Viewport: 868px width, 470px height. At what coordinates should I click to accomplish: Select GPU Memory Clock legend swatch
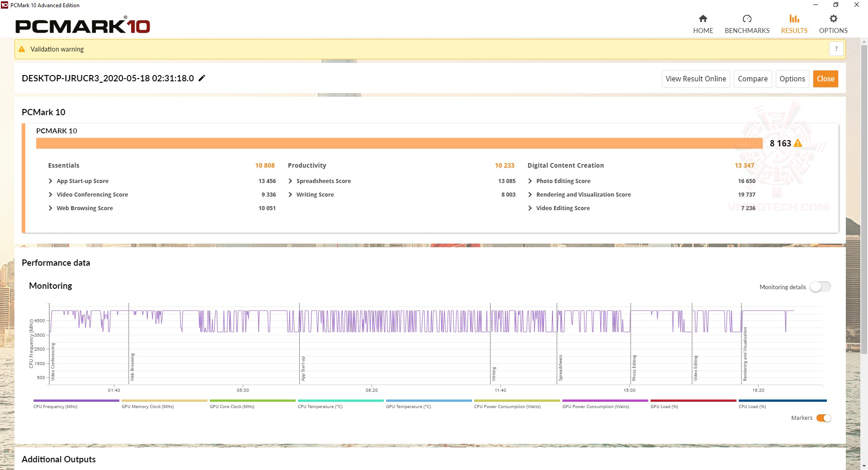click(165, 400)
